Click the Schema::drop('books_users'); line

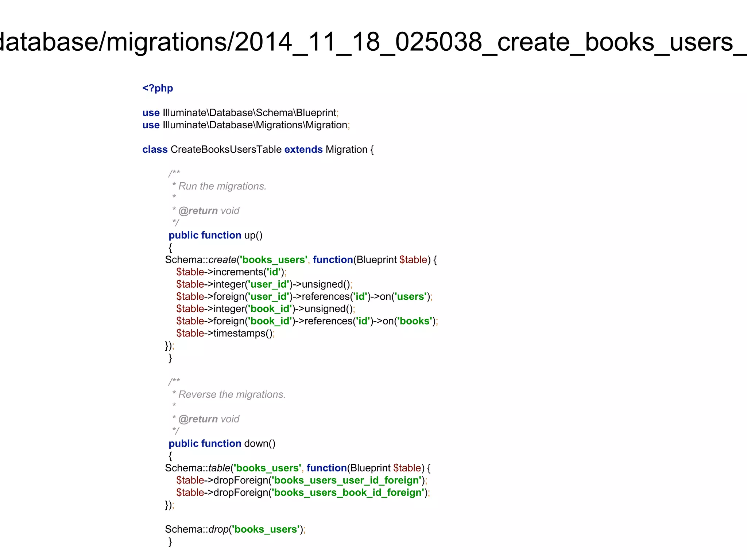pyautogui.click(x=235, y=529)
